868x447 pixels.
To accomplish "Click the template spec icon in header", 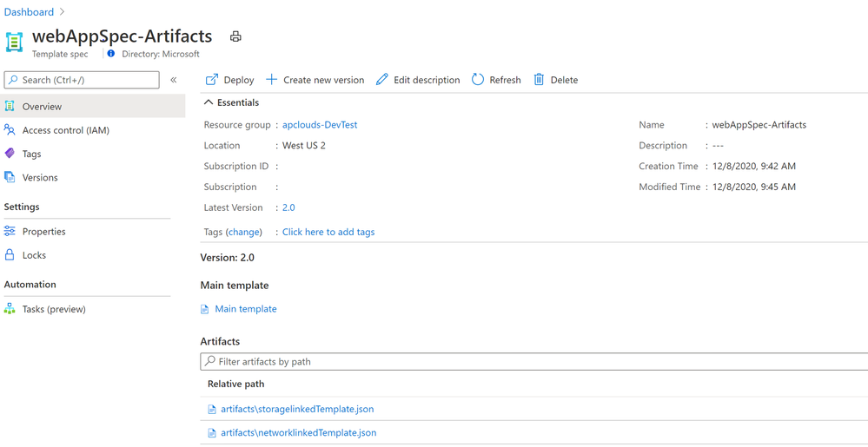I will tap(15, 42).
